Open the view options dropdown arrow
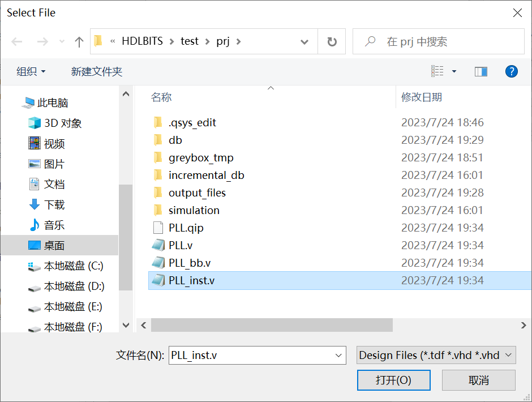 click(x=454, y=71)
